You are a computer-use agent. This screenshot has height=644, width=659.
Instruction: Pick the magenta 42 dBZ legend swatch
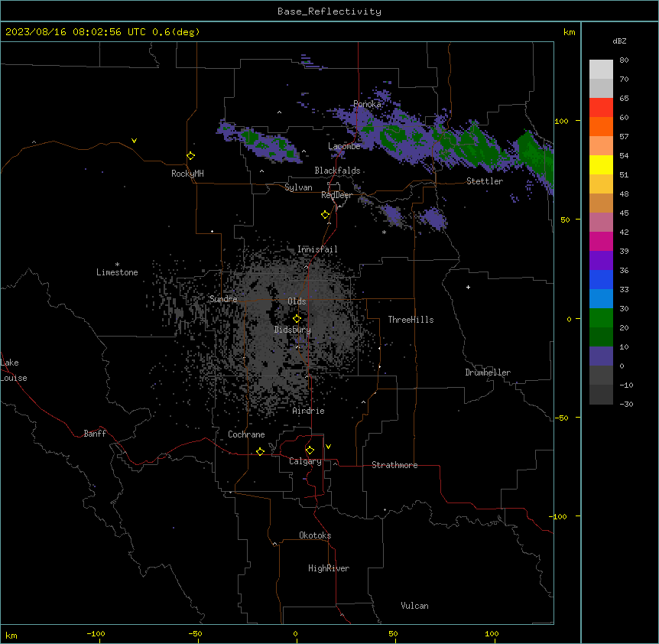coord(601,241)
